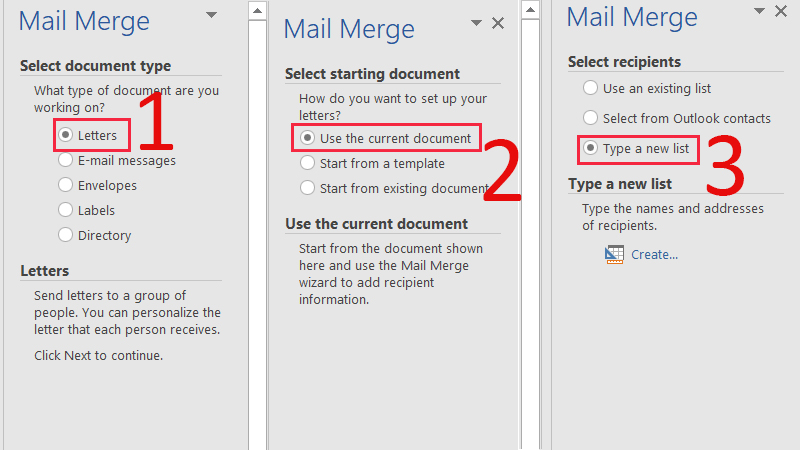Click scroll up arrow beside middle pane

pos(531,10)
